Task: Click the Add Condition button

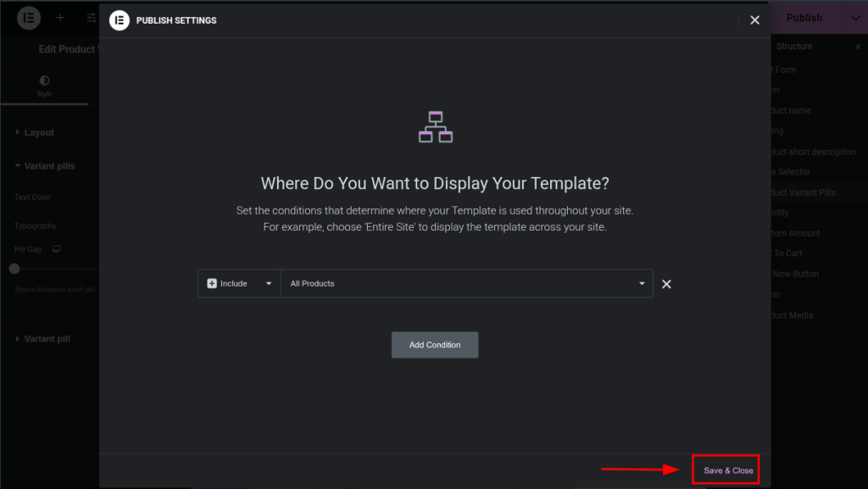Action: point(435,345)
